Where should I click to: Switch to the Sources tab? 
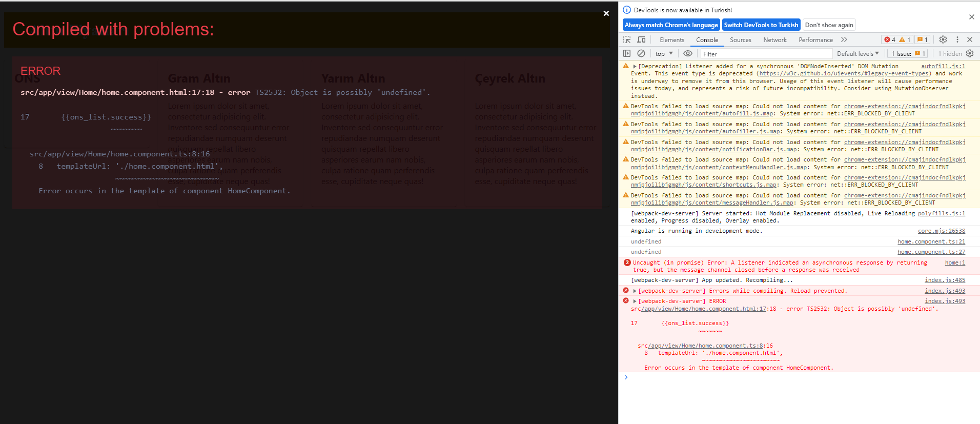coord(741,39)
